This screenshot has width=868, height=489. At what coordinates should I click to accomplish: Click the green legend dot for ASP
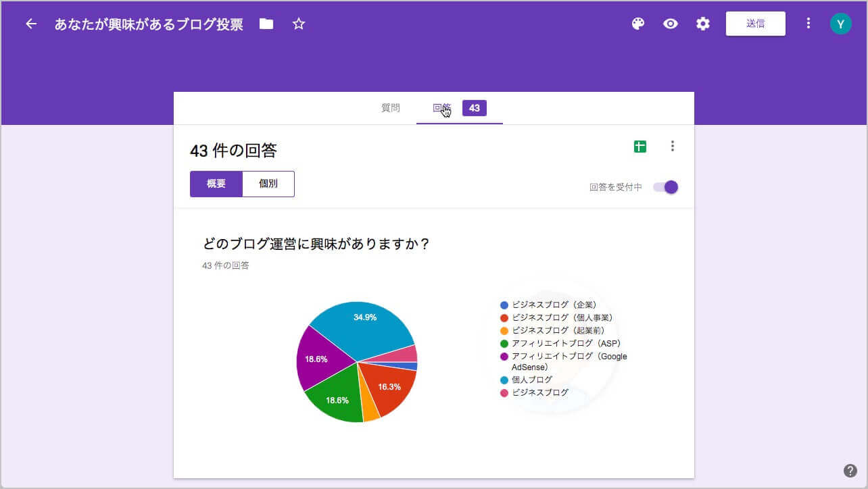[x=504, y=344]
